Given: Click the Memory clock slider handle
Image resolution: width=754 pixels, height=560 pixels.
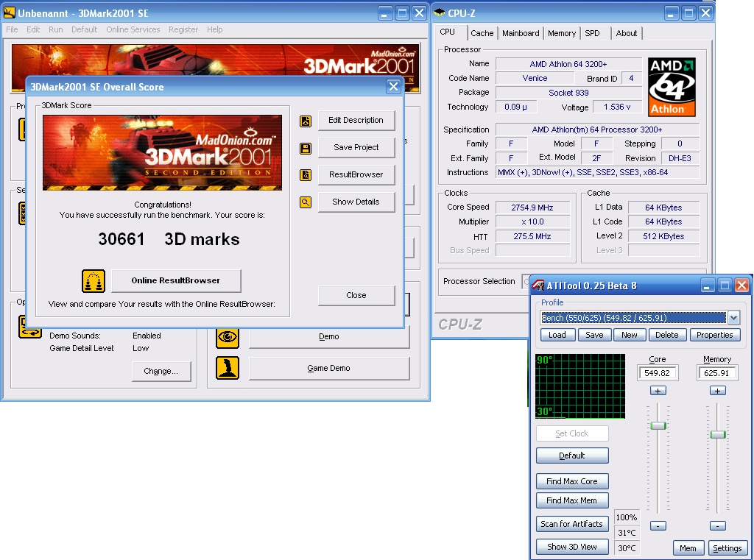Looking at the screenshot, I should click(717, 435).
